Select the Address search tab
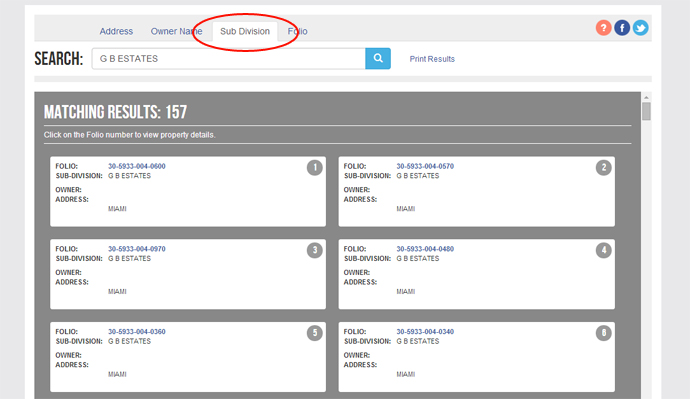The image size is (690, 399). 116,31
